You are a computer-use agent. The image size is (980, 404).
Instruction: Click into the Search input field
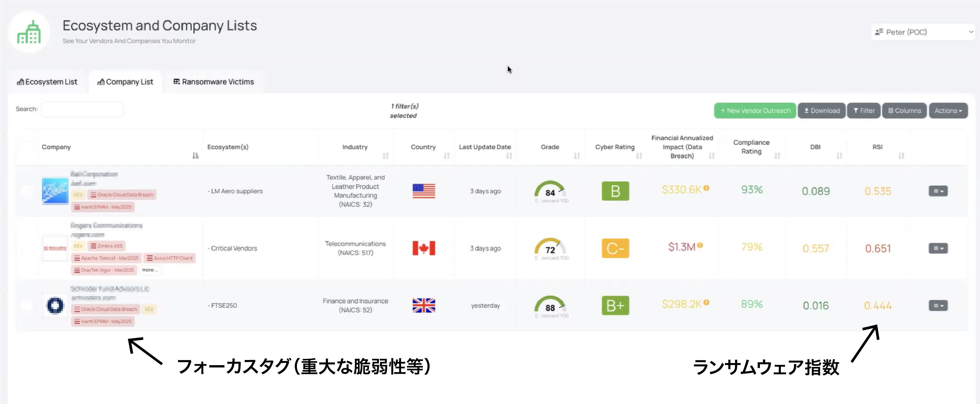(x=82, y=109)
